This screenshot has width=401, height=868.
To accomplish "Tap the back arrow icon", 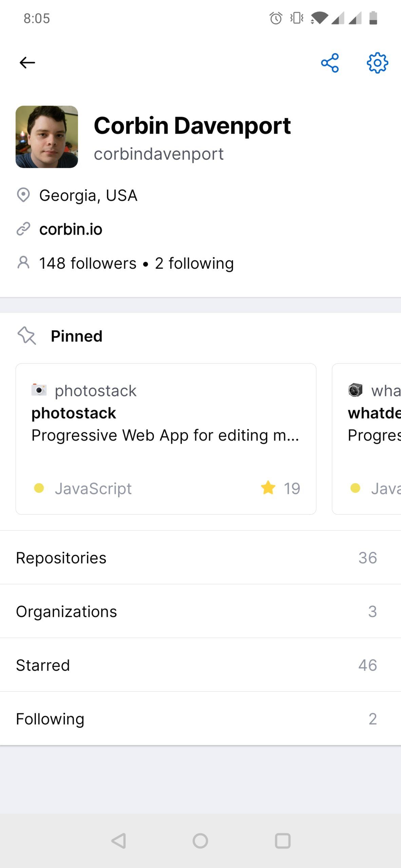I will [27, 63].
